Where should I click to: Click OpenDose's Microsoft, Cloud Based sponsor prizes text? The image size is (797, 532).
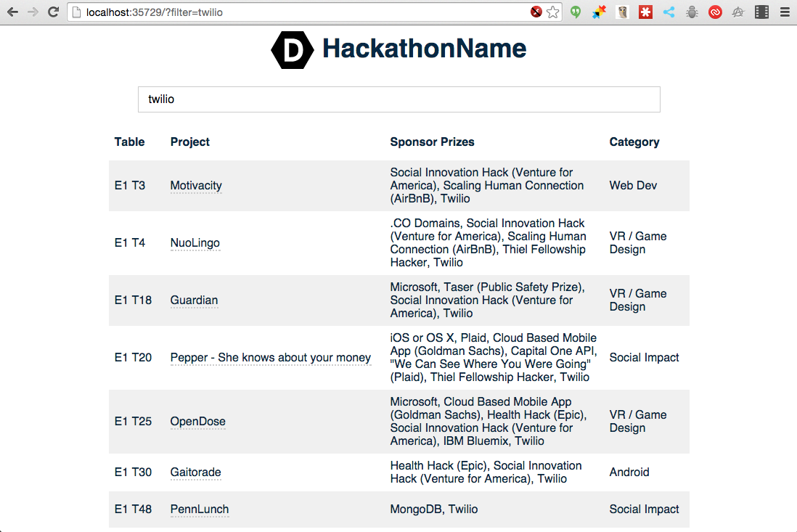pos(489,421)
